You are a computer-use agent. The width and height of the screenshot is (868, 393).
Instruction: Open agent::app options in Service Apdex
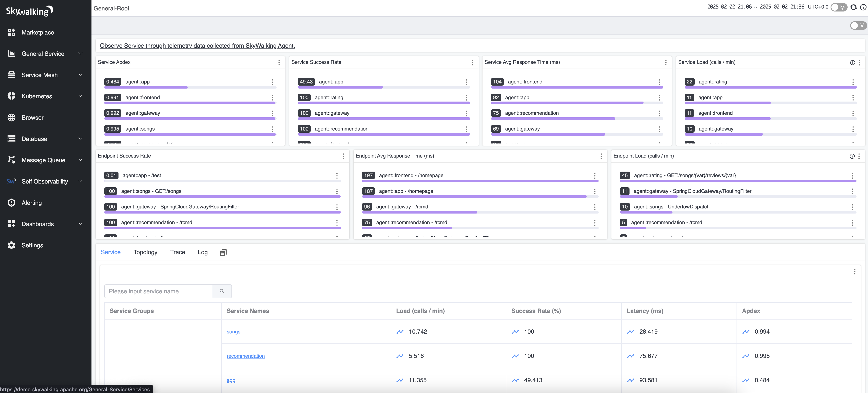[x=273, y=82]
